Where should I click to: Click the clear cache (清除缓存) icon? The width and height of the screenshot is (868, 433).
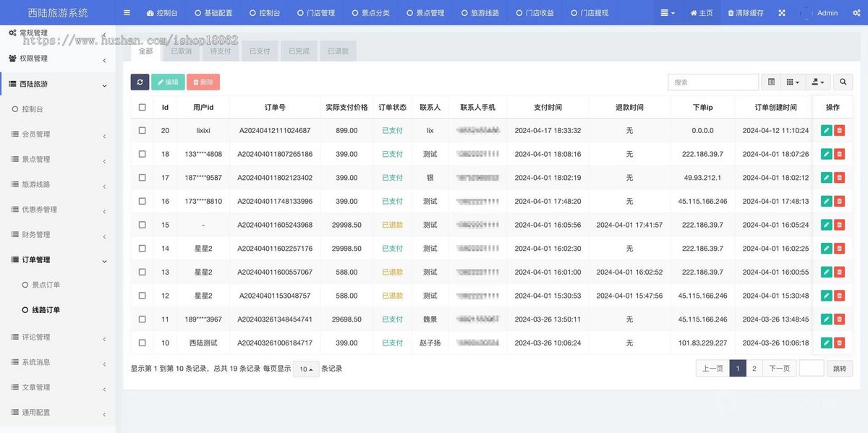pyautogui.click(x=742, y=12)
